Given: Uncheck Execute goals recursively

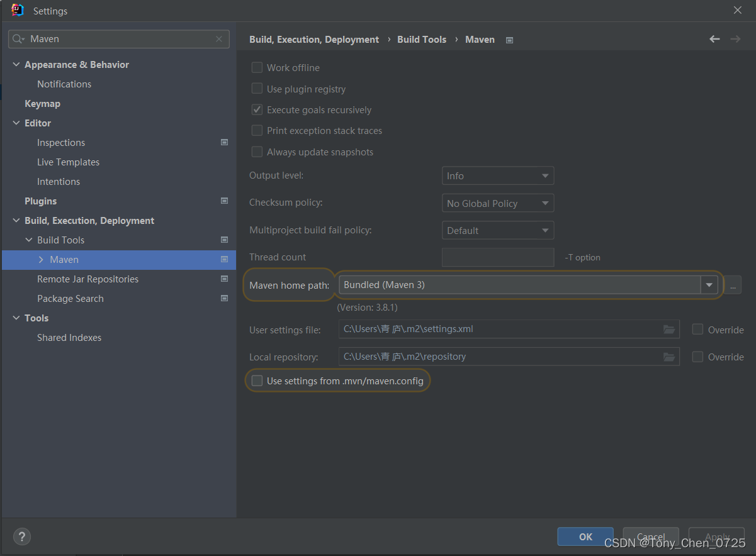Looking at the screenshot, I should coord(257,109).
